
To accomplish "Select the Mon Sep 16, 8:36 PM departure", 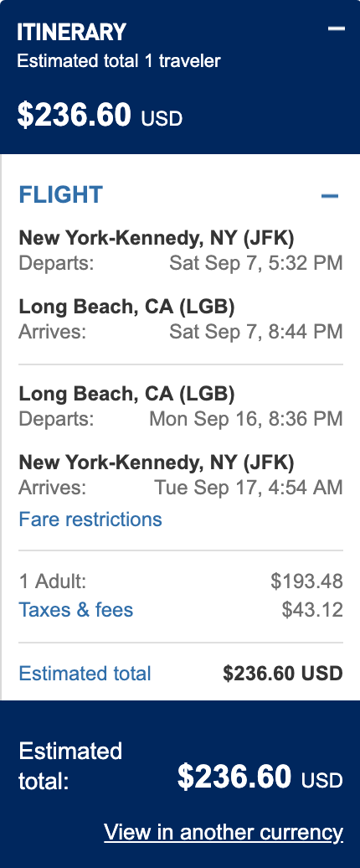I will 246,419.
